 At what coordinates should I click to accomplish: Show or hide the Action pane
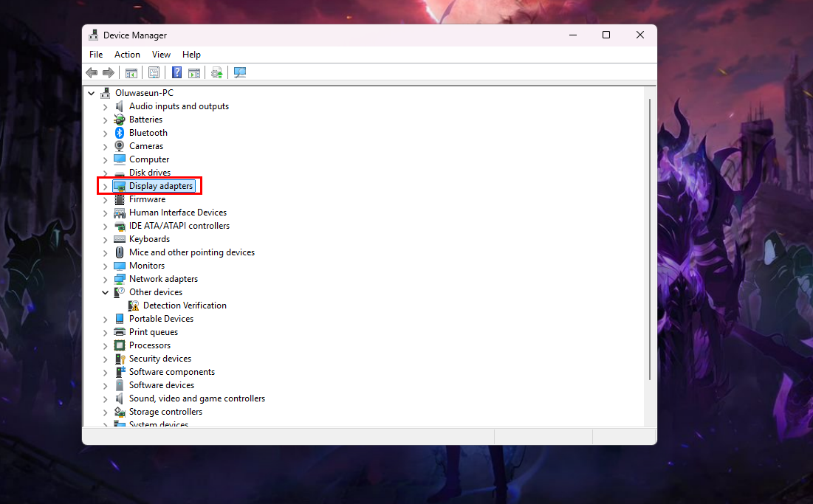point(194,72)
